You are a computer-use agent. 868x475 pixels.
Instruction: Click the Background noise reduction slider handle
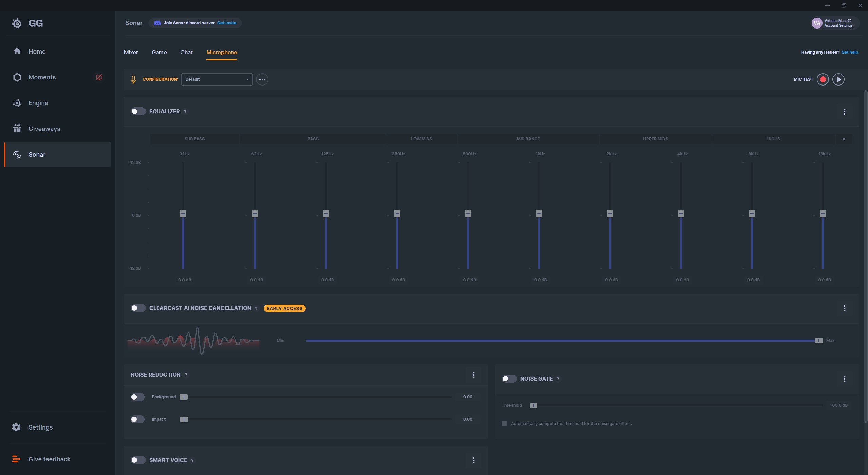pos(184,397)
